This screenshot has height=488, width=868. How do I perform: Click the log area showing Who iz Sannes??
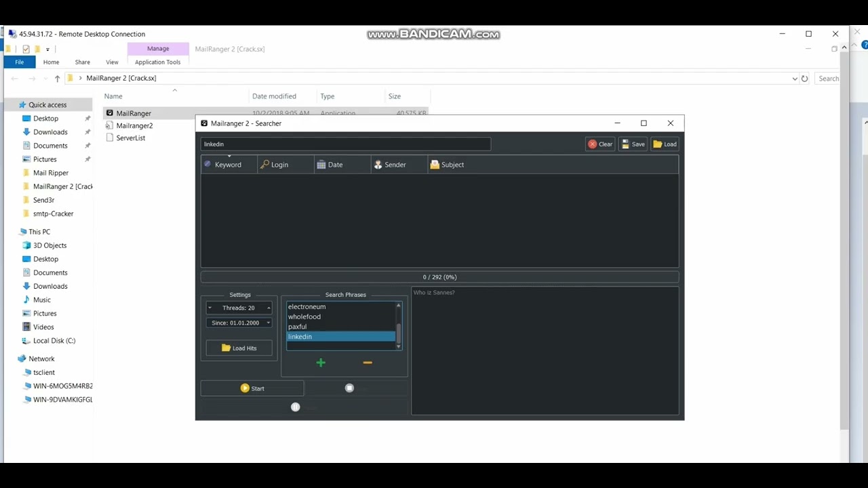[545, 350]
